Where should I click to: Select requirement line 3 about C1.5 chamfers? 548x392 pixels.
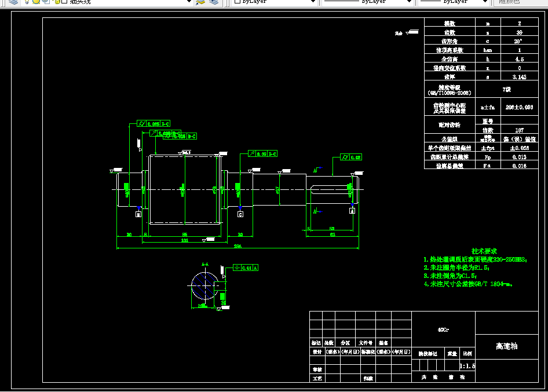450,276
